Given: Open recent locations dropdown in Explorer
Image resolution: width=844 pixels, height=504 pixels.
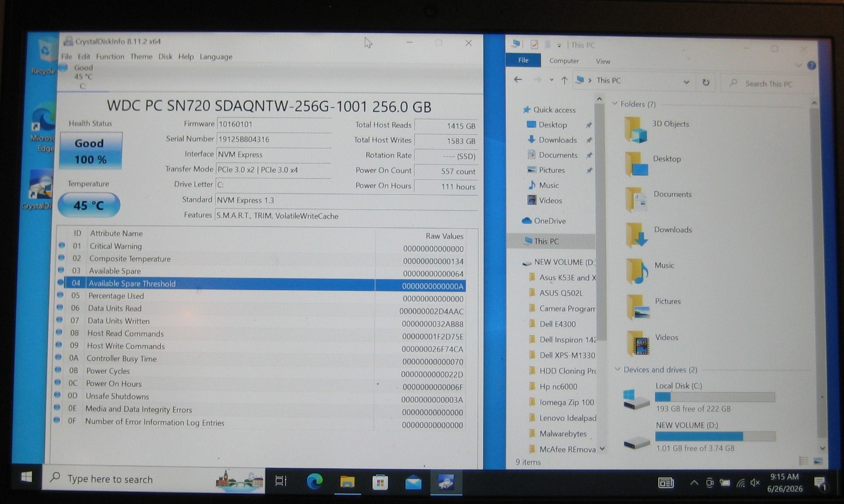Looking at the screenshot, I should 551,81.
